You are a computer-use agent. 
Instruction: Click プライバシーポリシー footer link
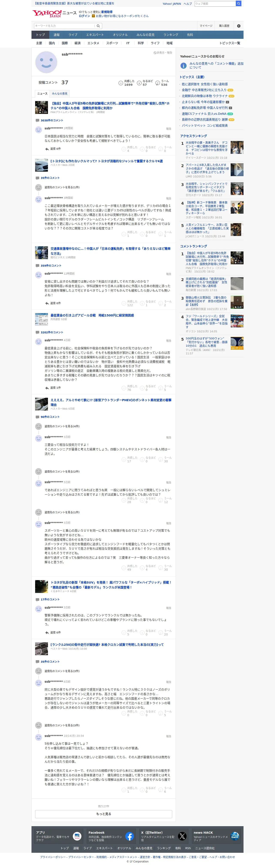click(53, 857)
